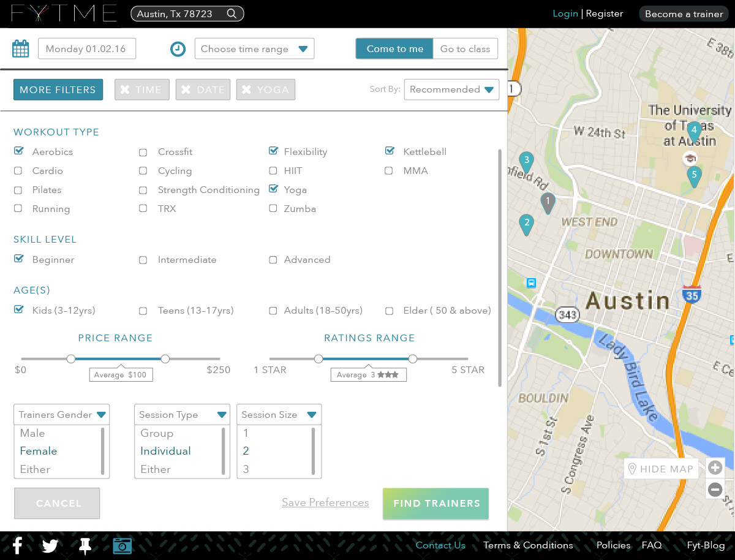Switch to Come to me tab
The width and height of the screenshot is (735, 560).
point(394,49)
